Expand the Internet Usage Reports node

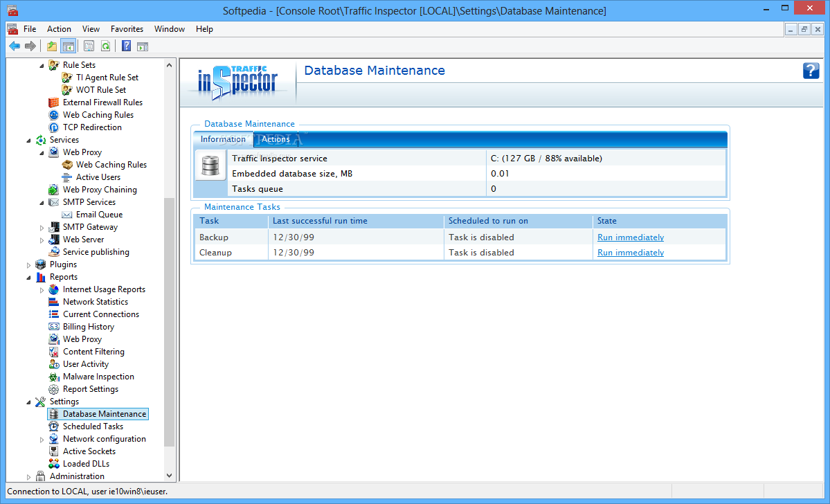tap(42, 289)
